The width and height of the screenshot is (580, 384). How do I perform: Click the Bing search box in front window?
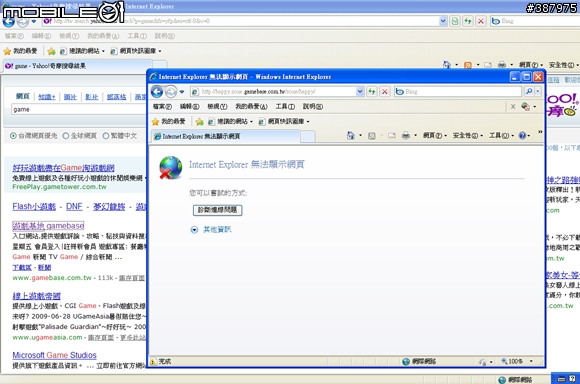click(x=458, y=91)
